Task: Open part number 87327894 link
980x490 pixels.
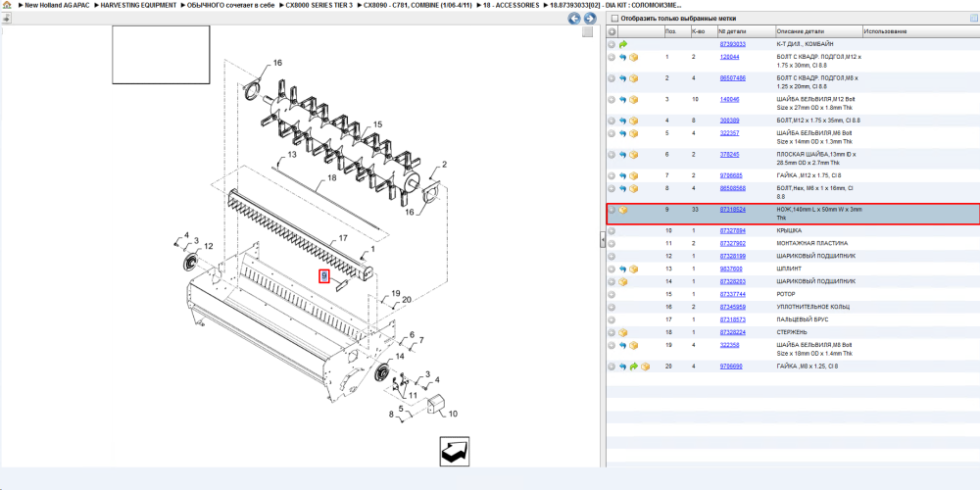Action: [x=732, y=230]
